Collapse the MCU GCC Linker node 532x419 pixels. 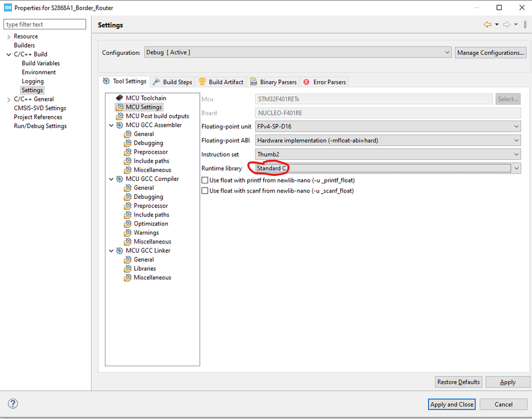[111, 251]
